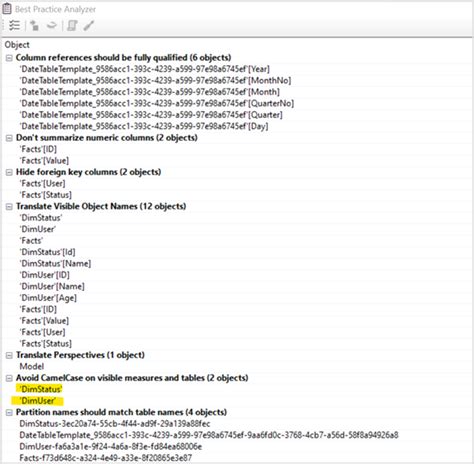The height and width of the screenshot is (464, 474).
Task: Click the Ignore Item curved-arrow icon
Action: (52, 25)
